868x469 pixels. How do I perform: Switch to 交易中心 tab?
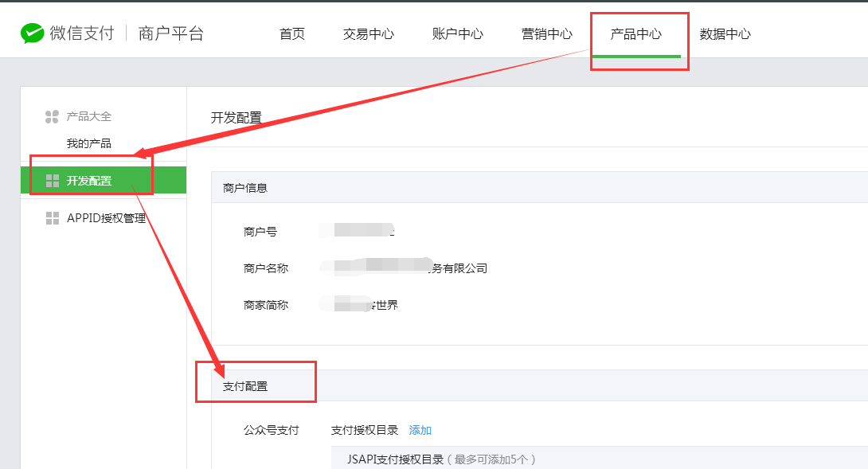pyautogui.click(x=368, y=33)
